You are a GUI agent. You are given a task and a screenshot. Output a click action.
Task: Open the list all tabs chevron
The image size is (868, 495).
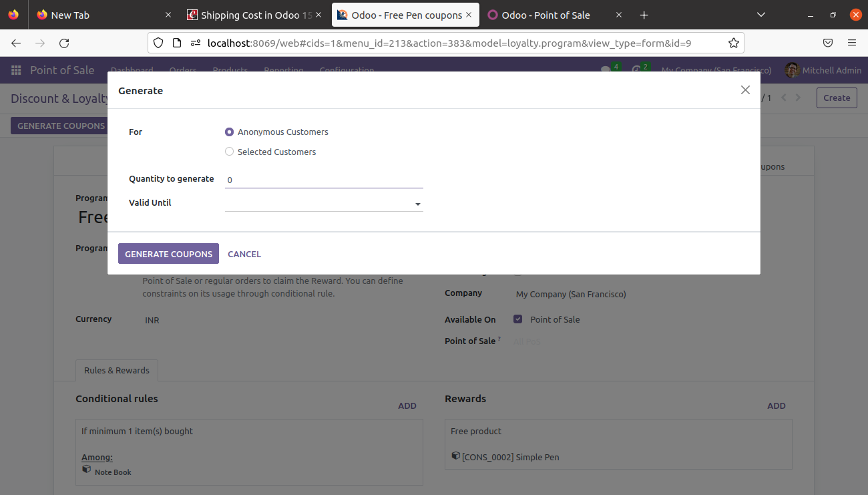761,15
